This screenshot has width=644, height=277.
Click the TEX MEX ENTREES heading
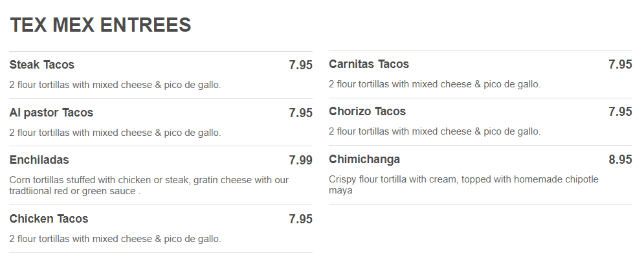[x=100, y=25]
